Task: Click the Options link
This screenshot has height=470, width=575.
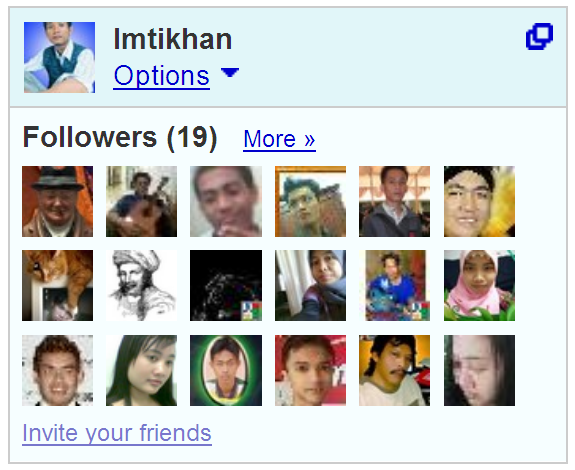Action: [162, 76]
